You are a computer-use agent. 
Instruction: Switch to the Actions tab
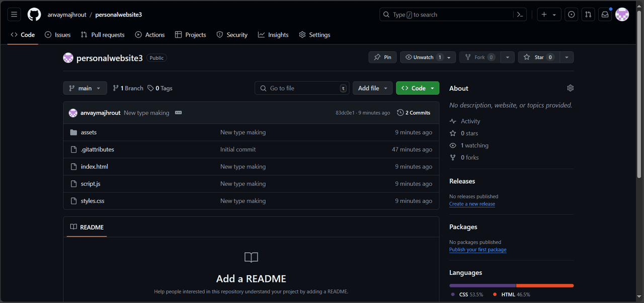[x=150, y=35]
